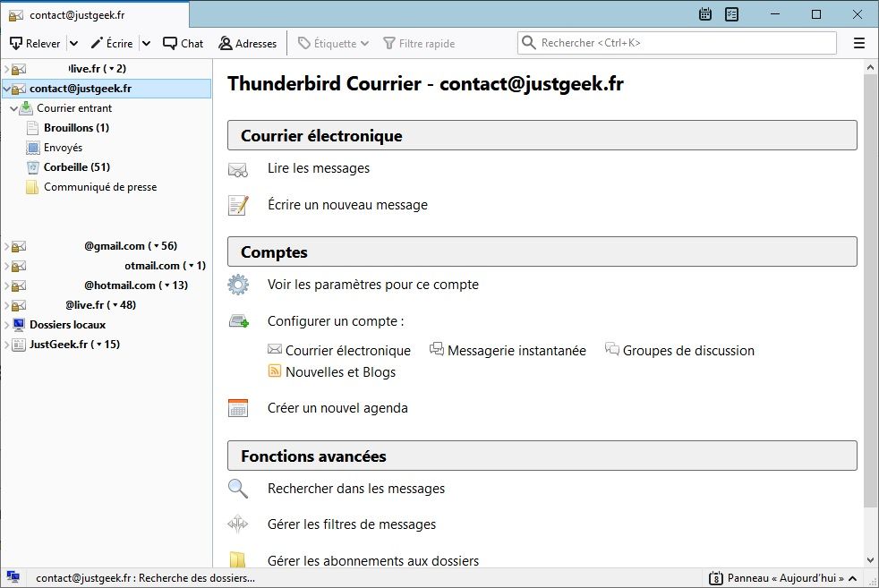
Task: Open the Adresses address book
Action: [247, 43]
